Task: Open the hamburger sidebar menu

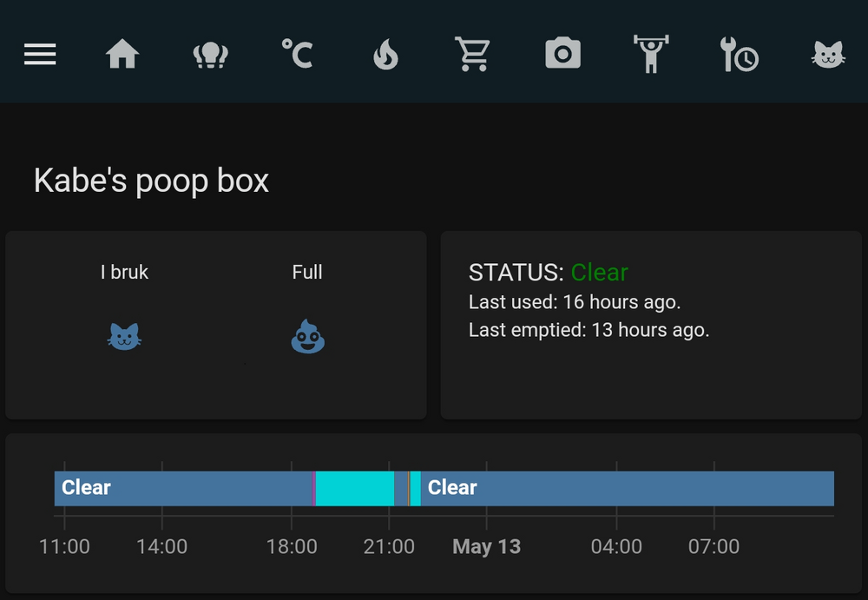Action: 40,55
